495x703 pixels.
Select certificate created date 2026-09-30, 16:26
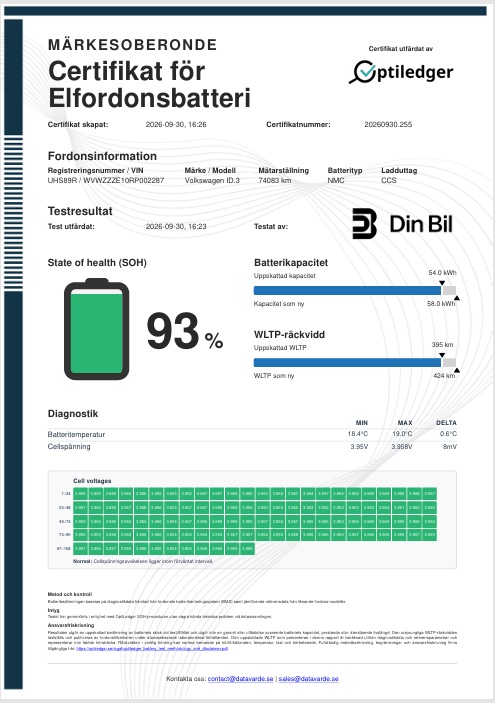coord(176,125)
